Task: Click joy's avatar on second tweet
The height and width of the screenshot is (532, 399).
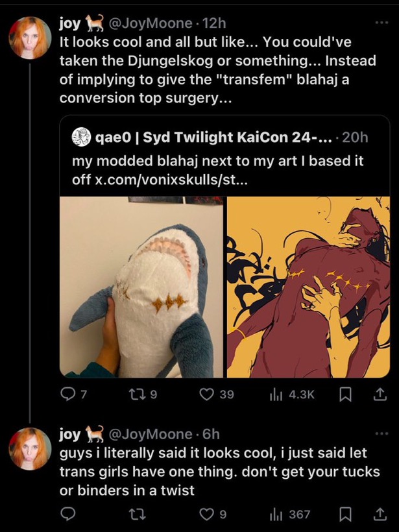Action: (x=29, y=448)
